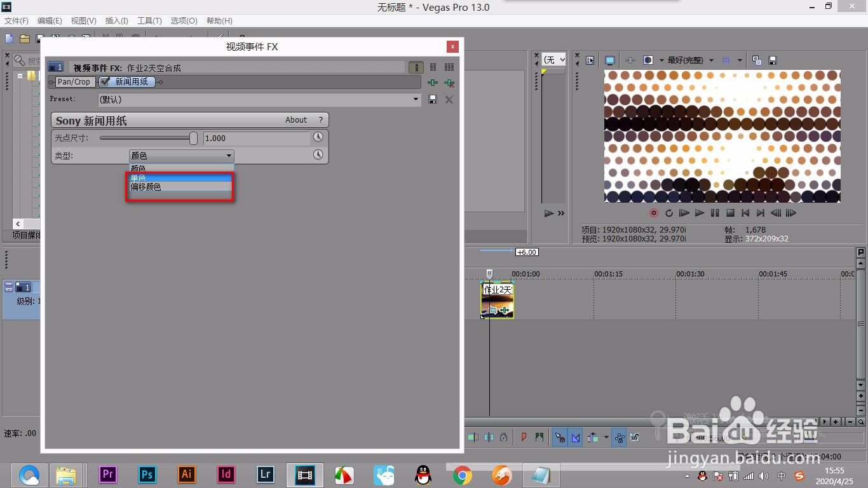Remove selected plug-in from chain
868x488 pixels.
click(x=449, y=83)
